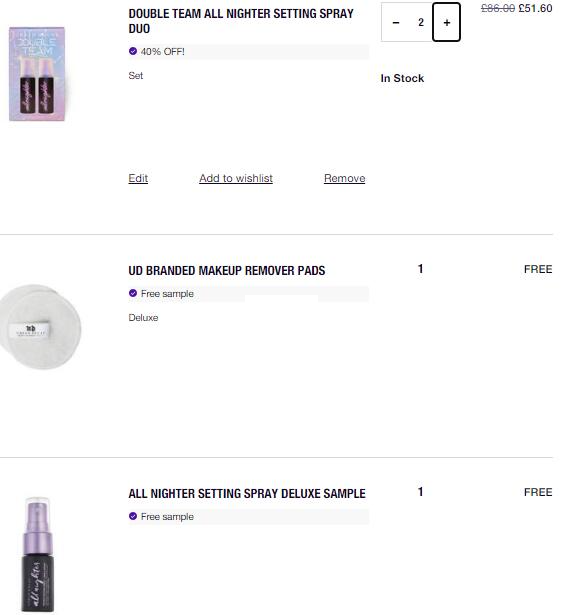565x615 pixels.
Task: Add the setting spray duo to wishlist
Action: click(236, 178)
